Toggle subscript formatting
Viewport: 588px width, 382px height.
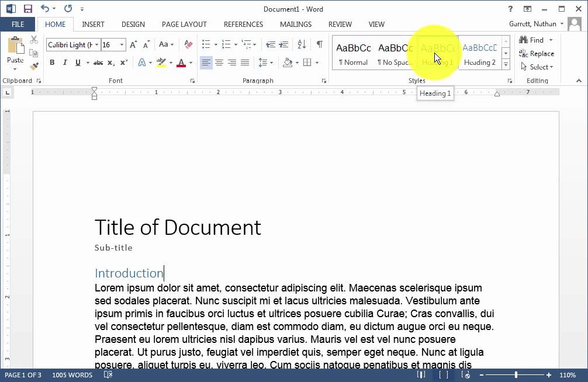pyautogui.click(x=111, y=62)
